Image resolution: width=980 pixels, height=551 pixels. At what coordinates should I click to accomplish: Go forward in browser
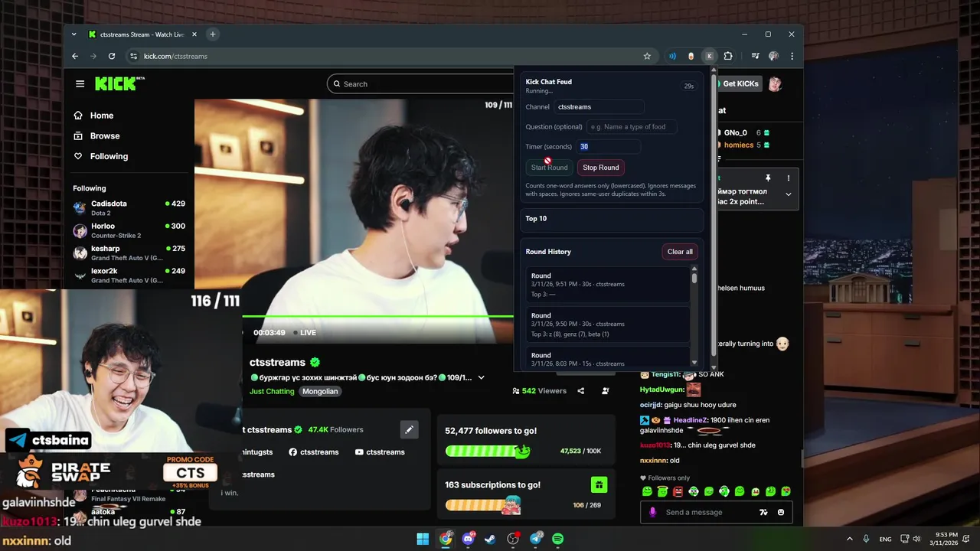tap(93, 56)
